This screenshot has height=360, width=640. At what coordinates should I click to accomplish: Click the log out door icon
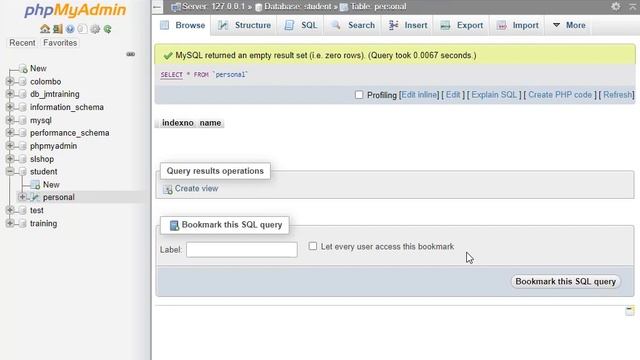click(x=58, y=29)
